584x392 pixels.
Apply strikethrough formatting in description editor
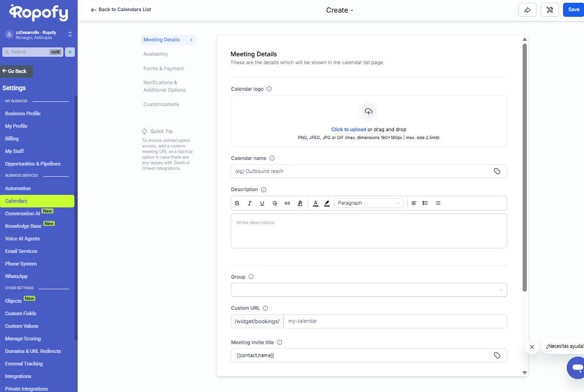pos(274,203)
